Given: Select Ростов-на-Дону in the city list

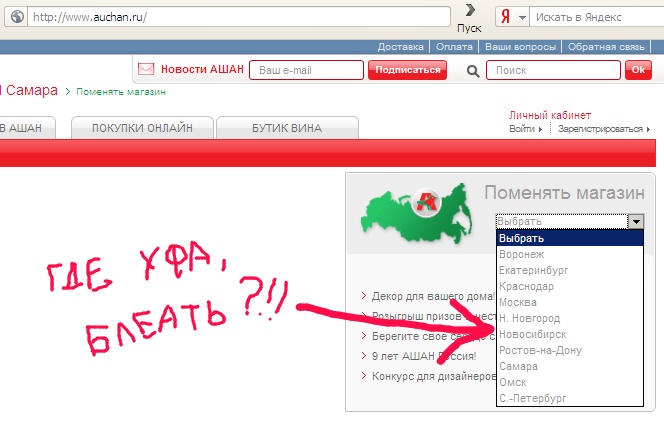Looking at the screenshot, I should tap(570, 350).
